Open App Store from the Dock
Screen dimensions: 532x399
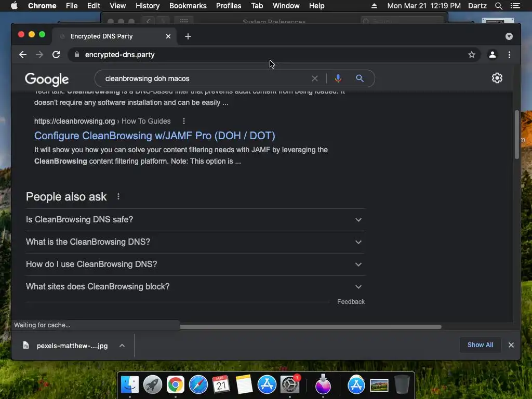267,385
